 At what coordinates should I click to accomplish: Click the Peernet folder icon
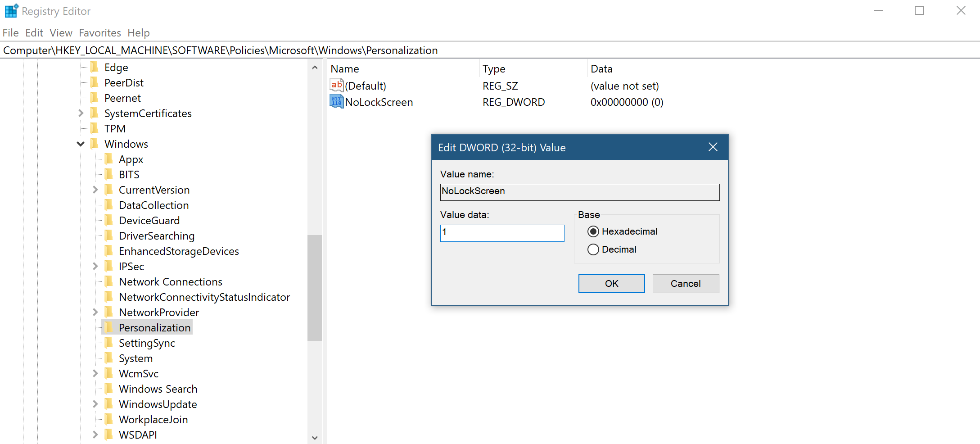pyautogui.click(x=95, y=98)
